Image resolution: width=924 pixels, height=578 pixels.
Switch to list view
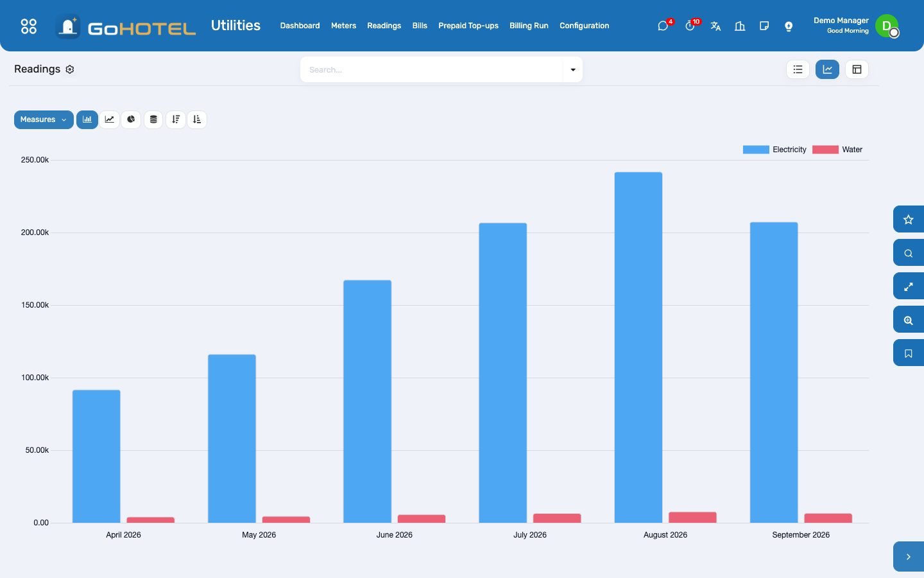coord(798,69)
